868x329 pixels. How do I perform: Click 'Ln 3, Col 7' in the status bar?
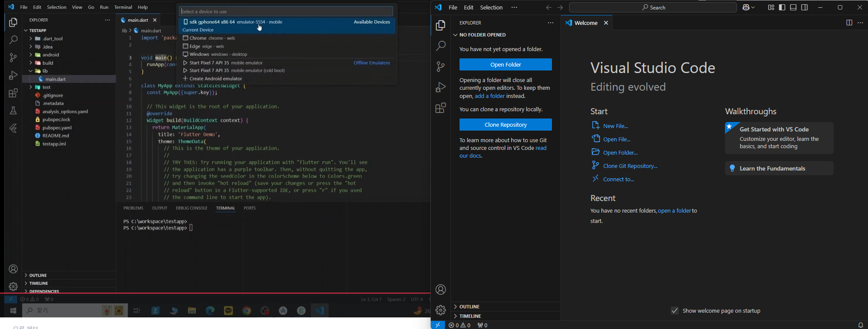pyautogui.click(x=371, y=299)
